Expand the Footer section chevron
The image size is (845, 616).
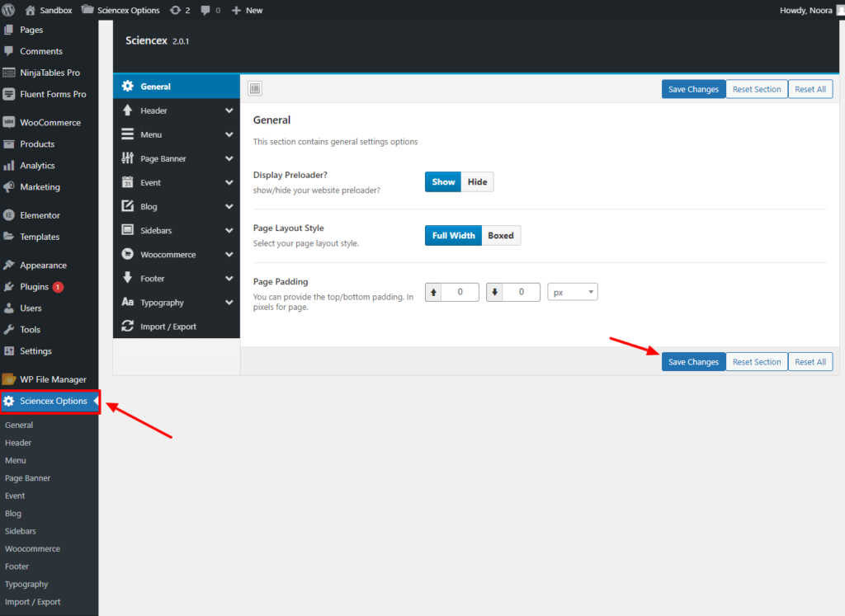point(229,279)
